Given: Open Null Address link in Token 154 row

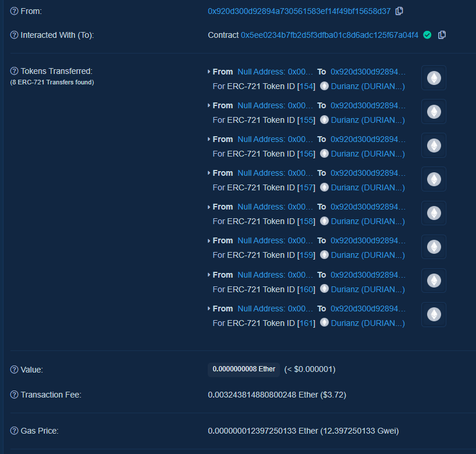Looking at the screenshot, I should (x=275, y=72).
